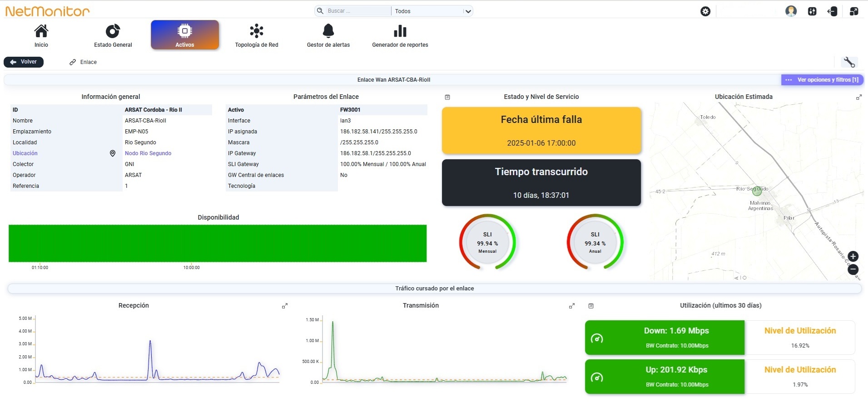Open the Todos search filter dropdown
This screenshot has width=868, height=402.
(x=432, y=11)
